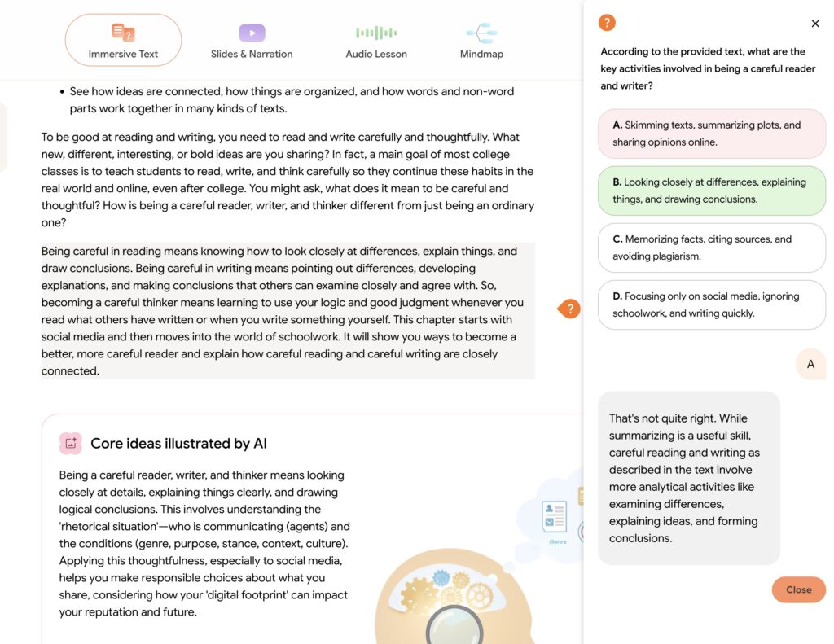The image size is (834, 644).
Task: Switch to the Mindmap tab
Action: 481,54
